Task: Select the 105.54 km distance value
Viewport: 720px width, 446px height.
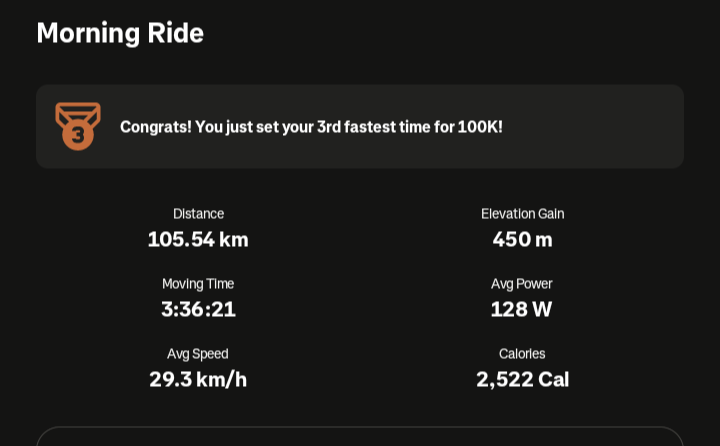Action: pyautogui.click(x=198, y=239)
